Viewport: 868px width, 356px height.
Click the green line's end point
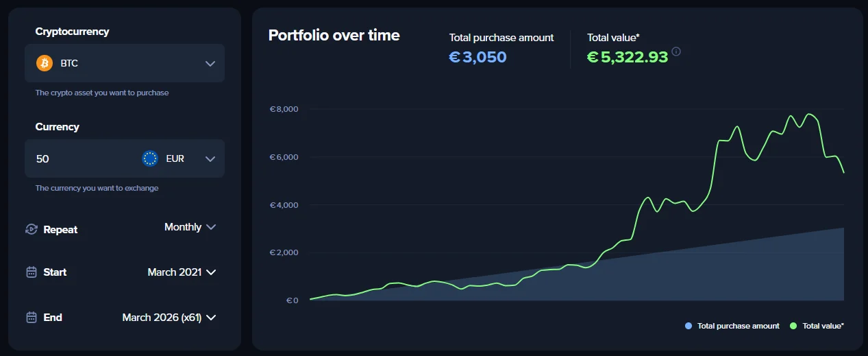click(x=843, y=172)
